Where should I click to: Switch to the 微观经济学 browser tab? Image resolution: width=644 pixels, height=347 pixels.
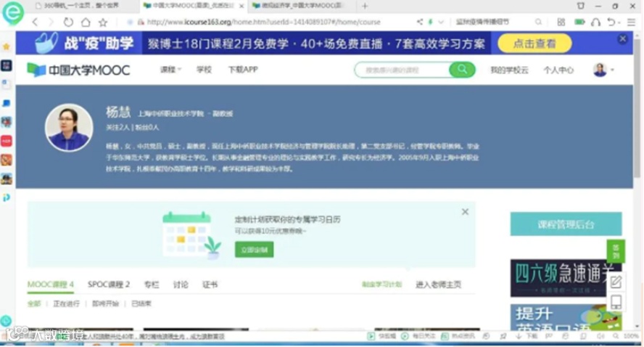[x=300, y=6]
